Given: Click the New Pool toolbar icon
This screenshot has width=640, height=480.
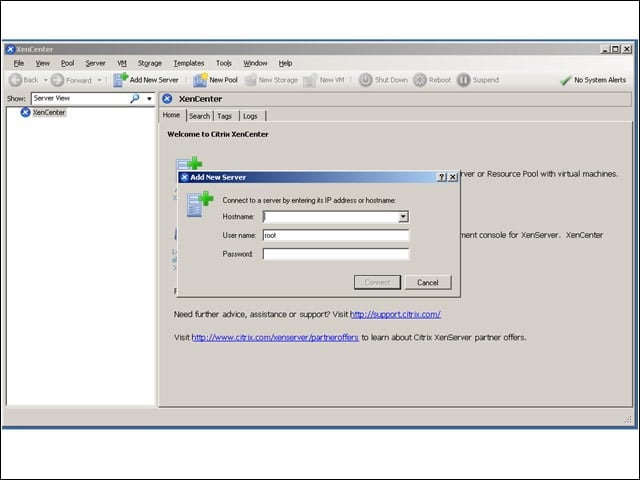Looking at the screenshot, I should (x=200, y=80).
